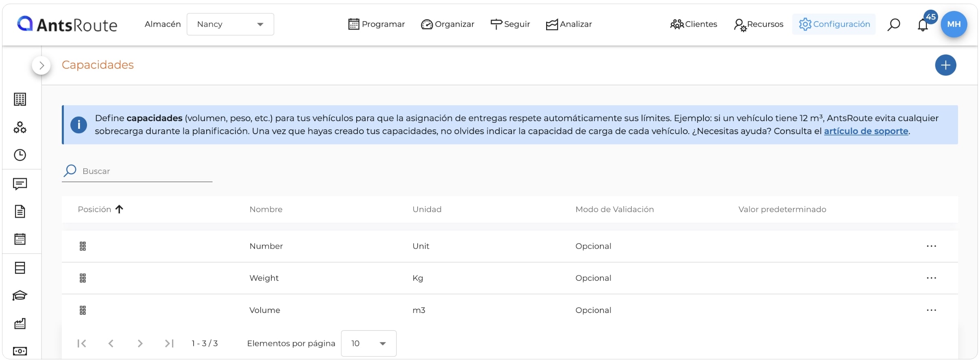Go to Recursos section
The width and height of the screenshot is (980, 363).
pyautogui.click(x=758, y=24)
